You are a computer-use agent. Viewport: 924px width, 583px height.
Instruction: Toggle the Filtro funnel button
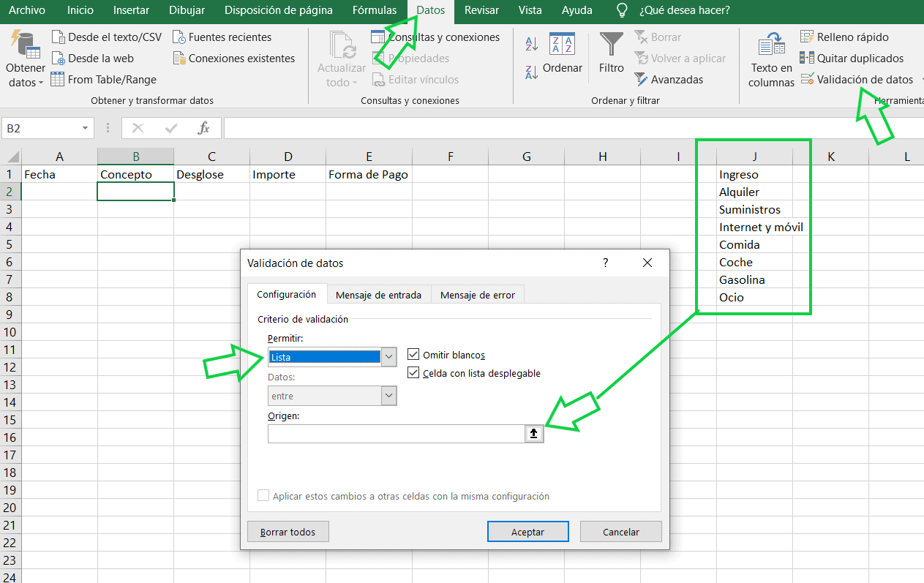click(612, 54)
